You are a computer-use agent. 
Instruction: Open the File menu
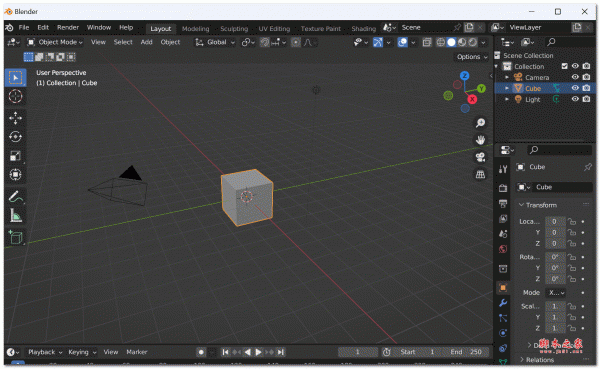tap(24, 28)
